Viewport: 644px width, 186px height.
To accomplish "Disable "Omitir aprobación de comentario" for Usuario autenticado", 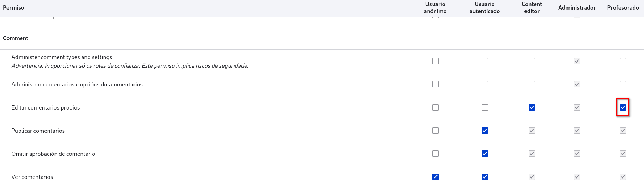I will 485,154.
